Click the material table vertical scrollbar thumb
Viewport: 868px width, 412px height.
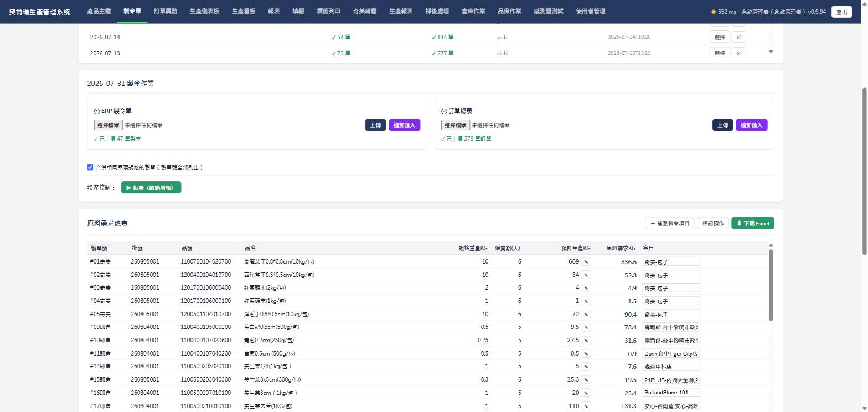[x=771, y=285]
